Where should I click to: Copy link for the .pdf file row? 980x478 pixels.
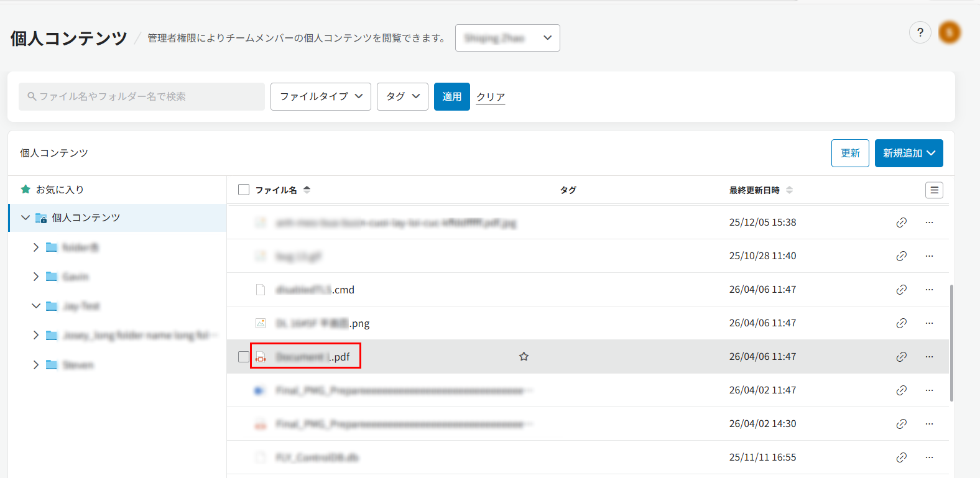(x=901, y=357)
